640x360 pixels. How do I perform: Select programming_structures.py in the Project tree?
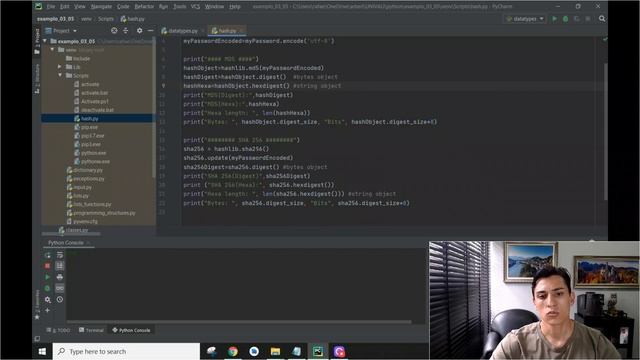coord(104,213)
